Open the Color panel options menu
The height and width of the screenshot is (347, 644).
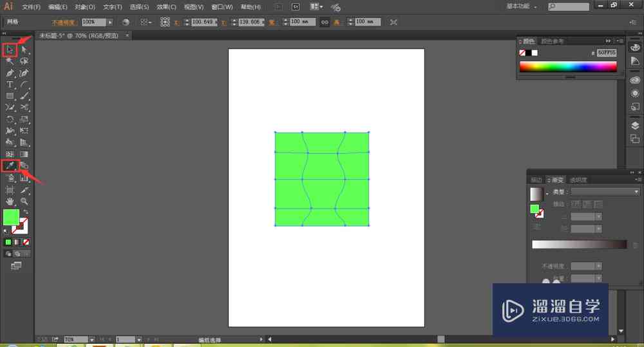coord(621,41)
